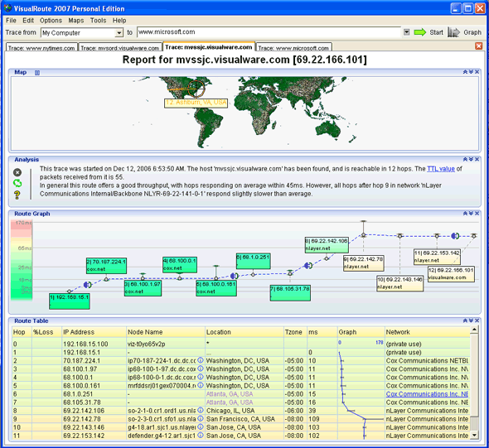489x448 pixels.
Task: Click the green refresh icon in Analysis
Action: [17, 183]
